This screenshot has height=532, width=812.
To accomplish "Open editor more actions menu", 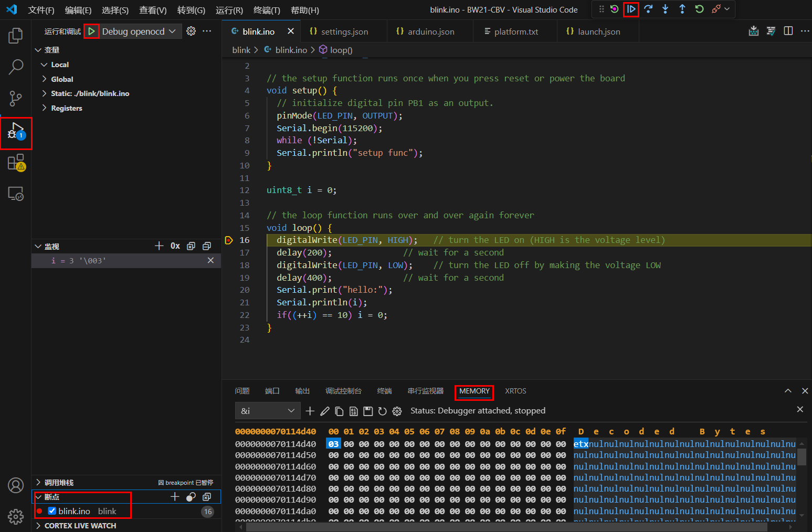I will [x=805, y=31].
